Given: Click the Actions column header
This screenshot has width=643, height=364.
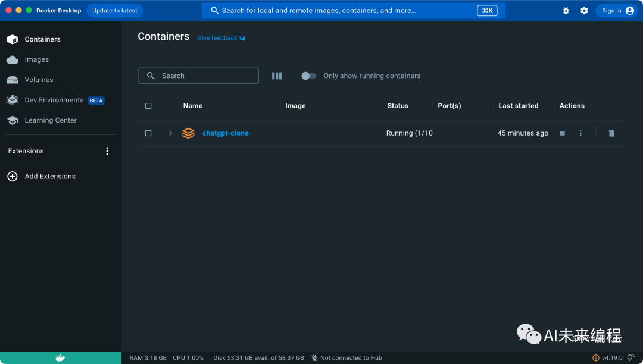Looking at the screenshot, I should (x=572, y=106).
